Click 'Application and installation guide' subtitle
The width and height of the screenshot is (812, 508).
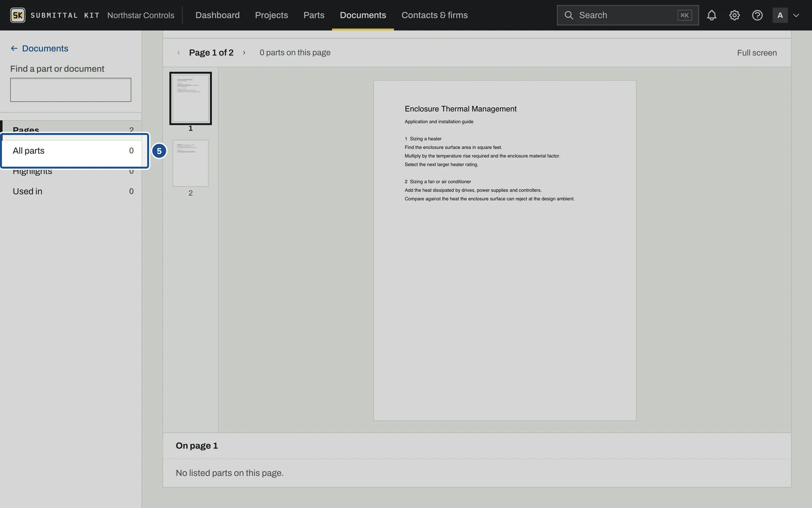click(x=439, y=122)
